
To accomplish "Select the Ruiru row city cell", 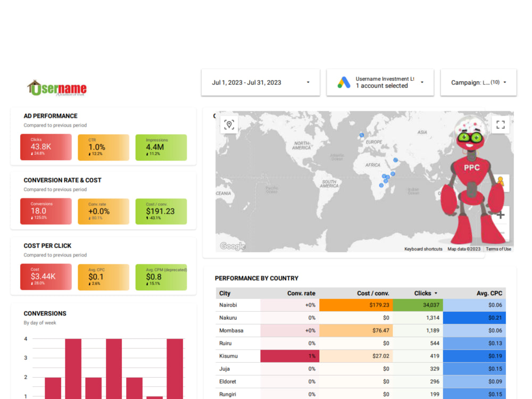I will click(x=238, y=343).
